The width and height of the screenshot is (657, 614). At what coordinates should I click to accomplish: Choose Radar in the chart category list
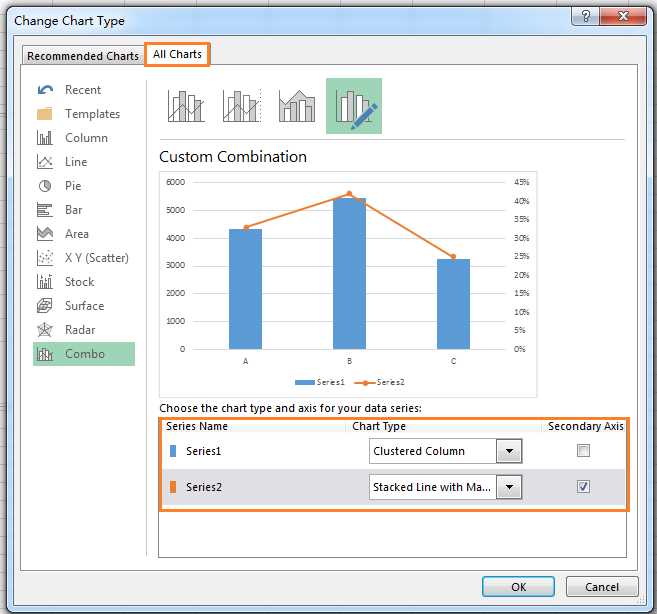point(84,330)
